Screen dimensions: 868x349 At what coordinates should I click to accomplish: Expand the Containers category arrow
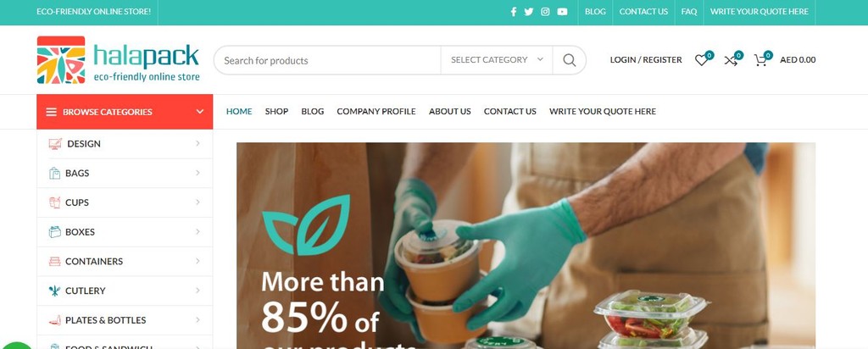point(198,261)
